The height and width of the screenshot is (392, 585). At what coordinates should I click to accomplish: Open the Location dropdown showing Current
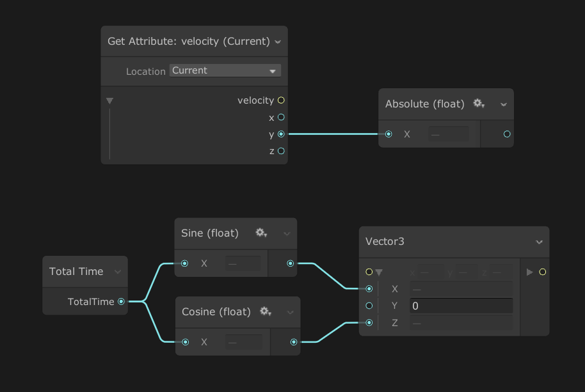(x=225, y=70)
